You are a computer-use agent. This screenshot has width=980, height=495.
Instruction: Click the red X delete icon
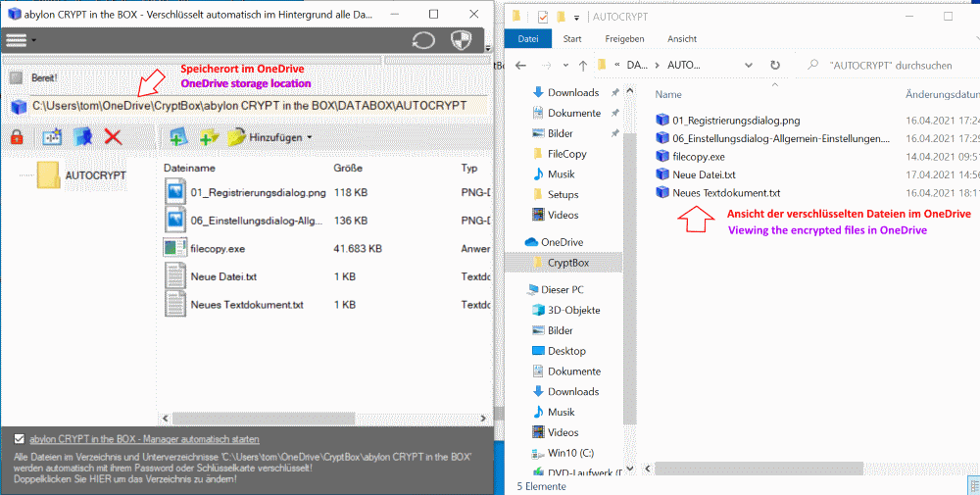[x=113, y=137]
